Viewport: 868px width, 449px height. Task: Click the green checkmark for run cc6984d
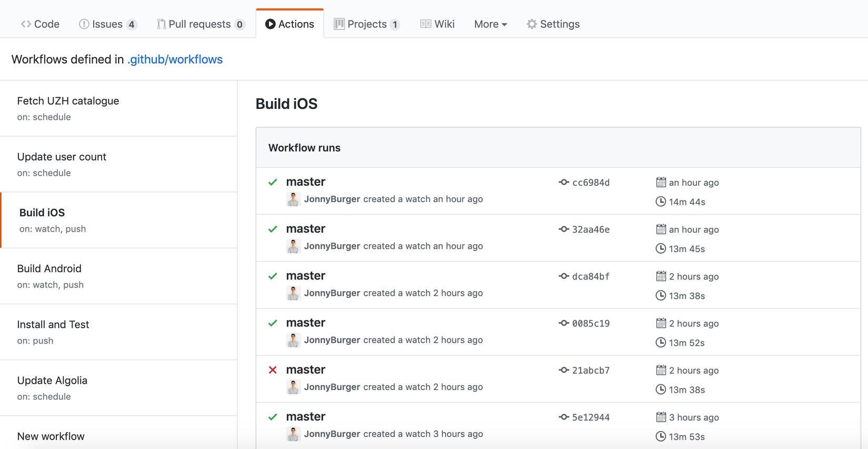click(x=272, y=182)
